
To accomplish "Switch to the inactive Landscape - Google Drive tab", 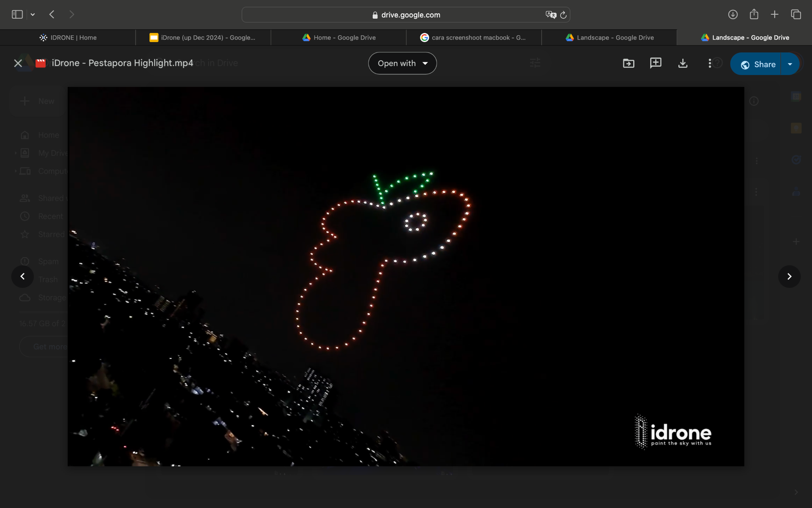I will [609, 37].
